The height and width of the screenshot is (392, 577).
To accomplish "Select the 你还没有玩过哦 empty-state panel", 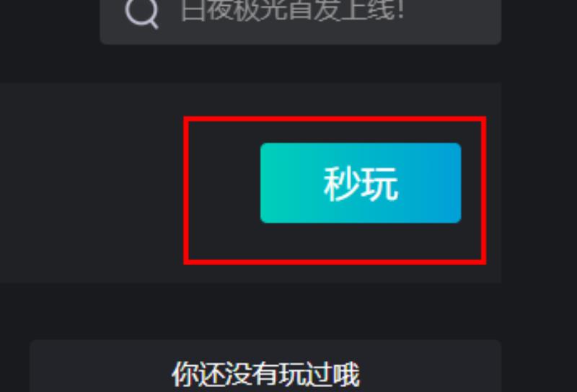I will click(x=265, y=366).
